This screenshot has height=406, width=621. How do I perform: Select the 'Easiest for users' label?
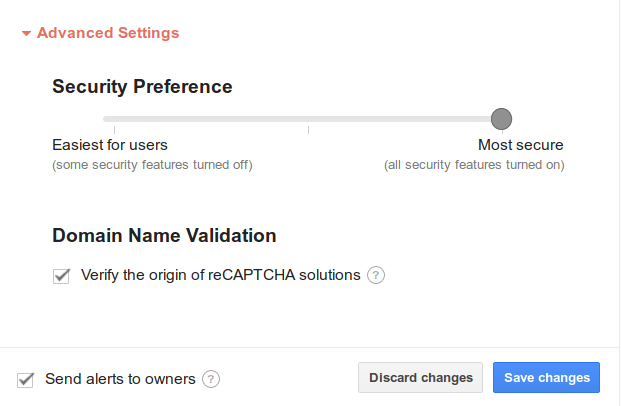tap(110, 145)
